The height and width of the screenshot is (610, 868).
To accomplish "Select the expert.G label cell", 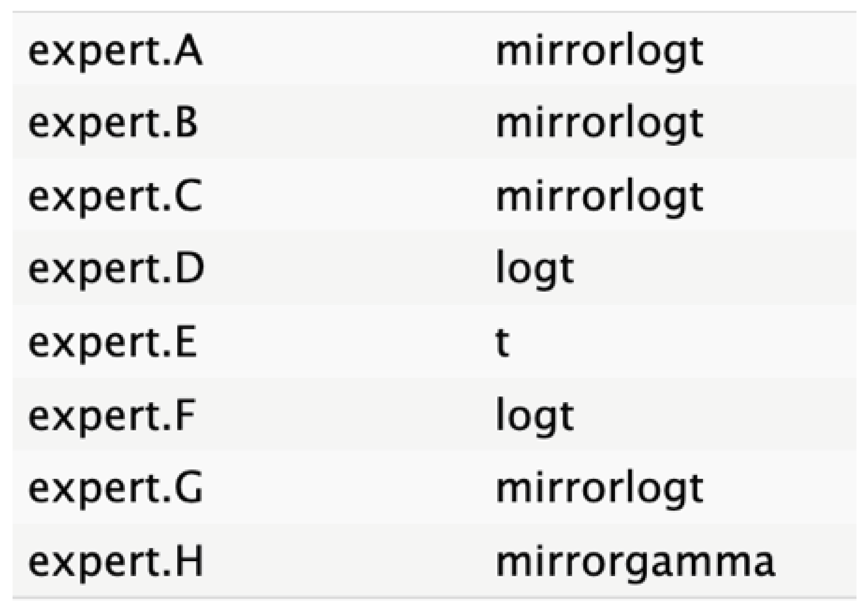I will coord(116,488).
